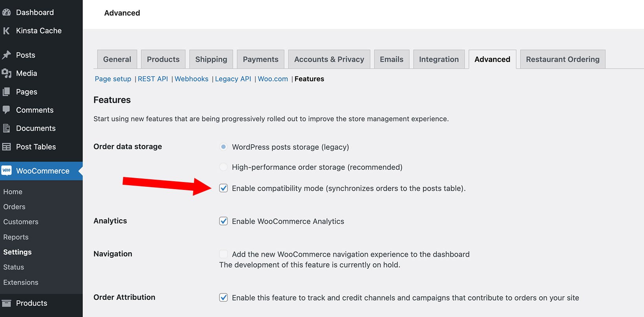
Task: Click the WooCommerce logo icon in sidebar
Action: tap(6, 171)
